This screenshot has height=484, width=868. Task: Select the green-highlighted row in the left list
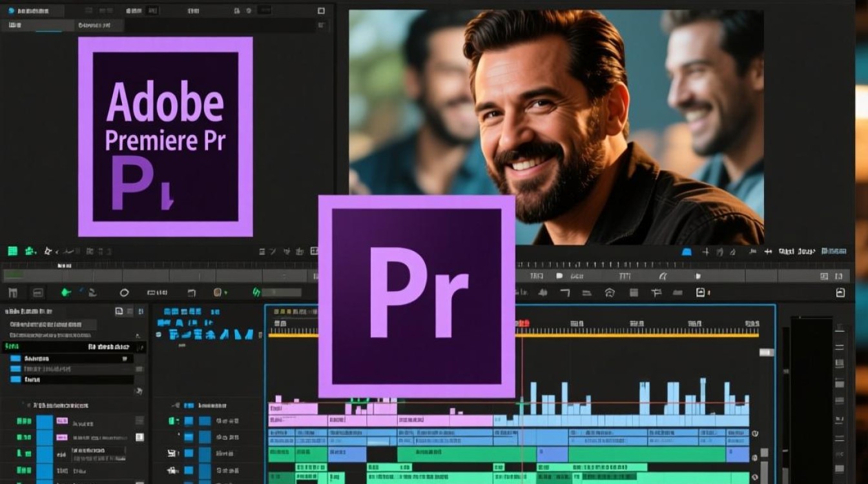point(74,347)
